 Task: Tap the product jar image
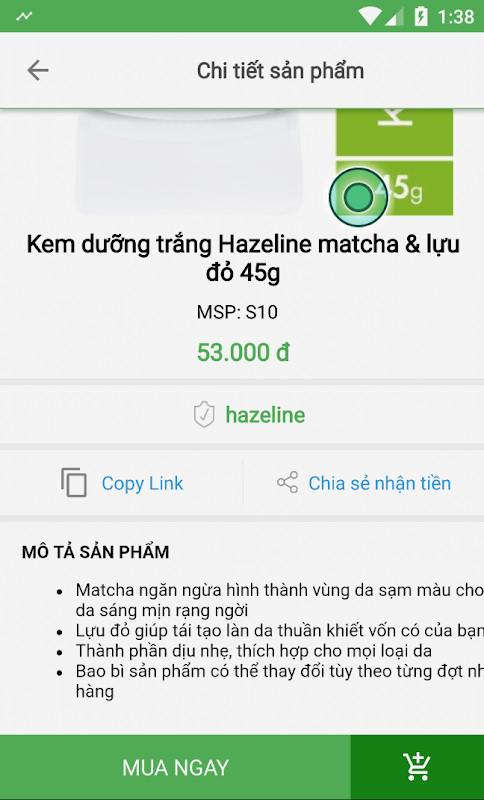coord(189,162)
